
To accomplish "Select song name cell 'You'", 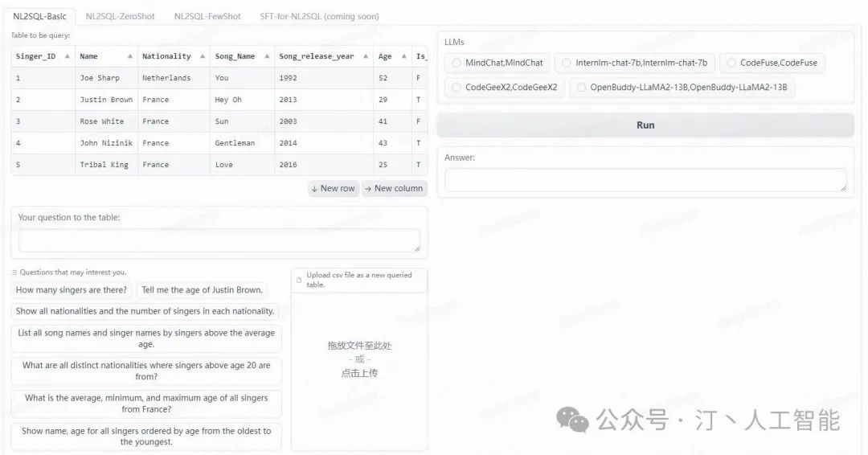I will (243, 78).
